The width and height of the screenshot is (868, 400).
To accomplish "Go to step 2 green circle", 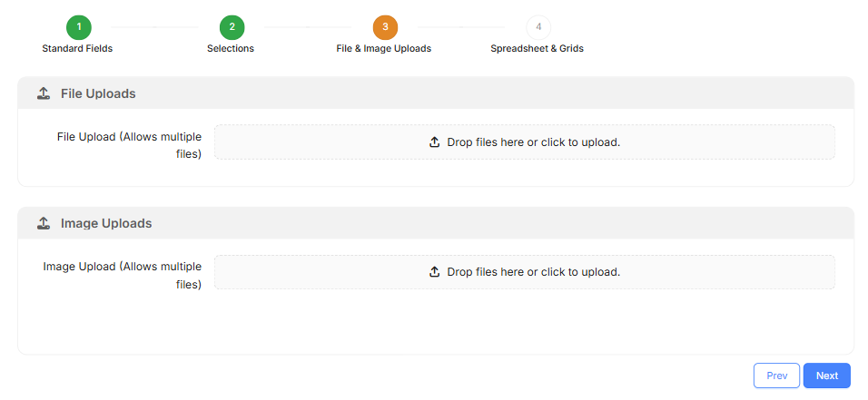I will (232, 27).
